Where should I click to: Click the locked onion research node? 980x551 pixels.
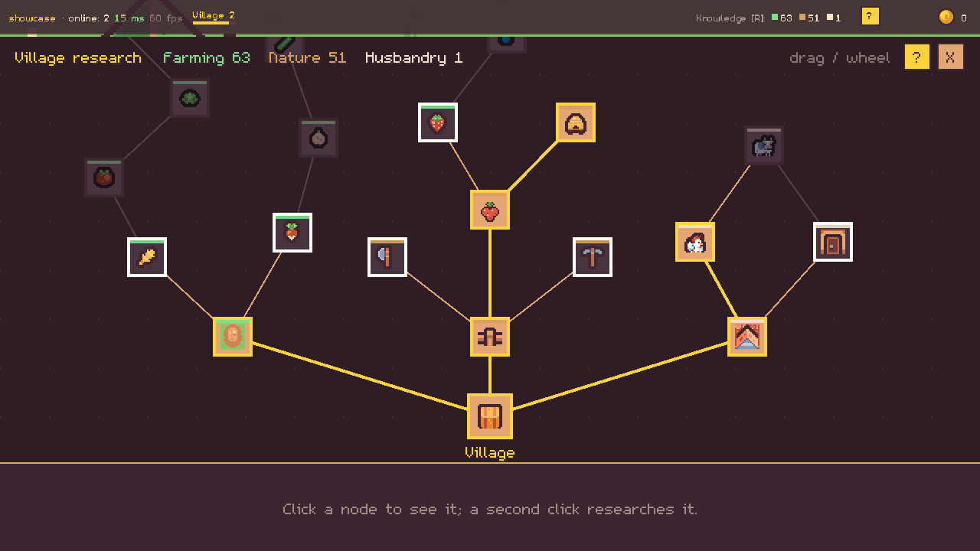point(318,138)
